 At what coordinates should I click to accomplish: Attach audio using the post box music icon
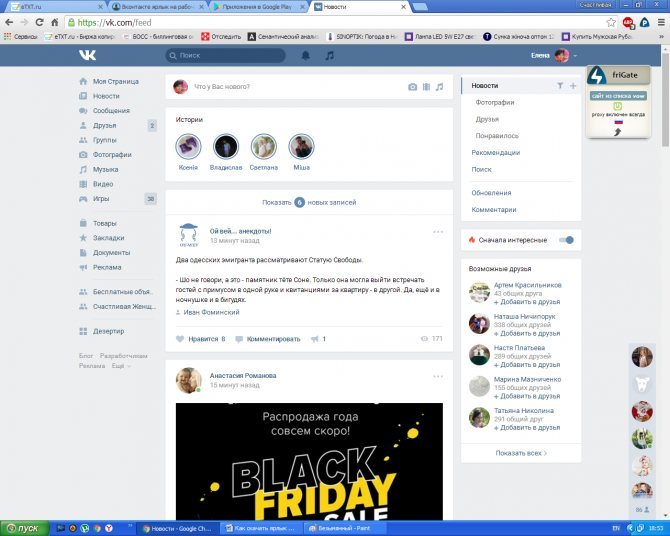coord(439,87)
